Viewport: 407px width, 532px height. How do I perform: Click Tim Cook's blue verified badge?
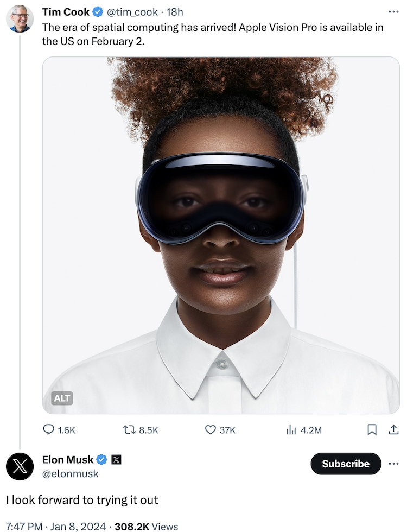(x=98, y=12)
